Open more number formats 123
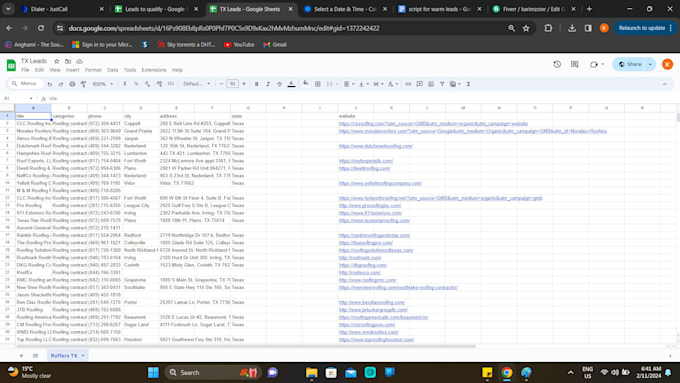The width and height of the screenshot is (680, 383). point(171,84)
